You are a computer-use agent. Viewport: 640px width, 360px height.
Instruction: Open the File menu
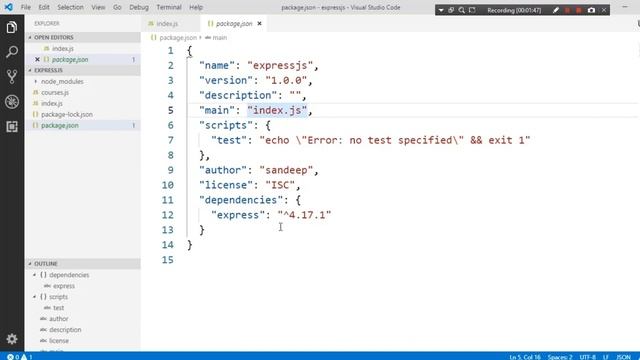click(x=26, y=7)
